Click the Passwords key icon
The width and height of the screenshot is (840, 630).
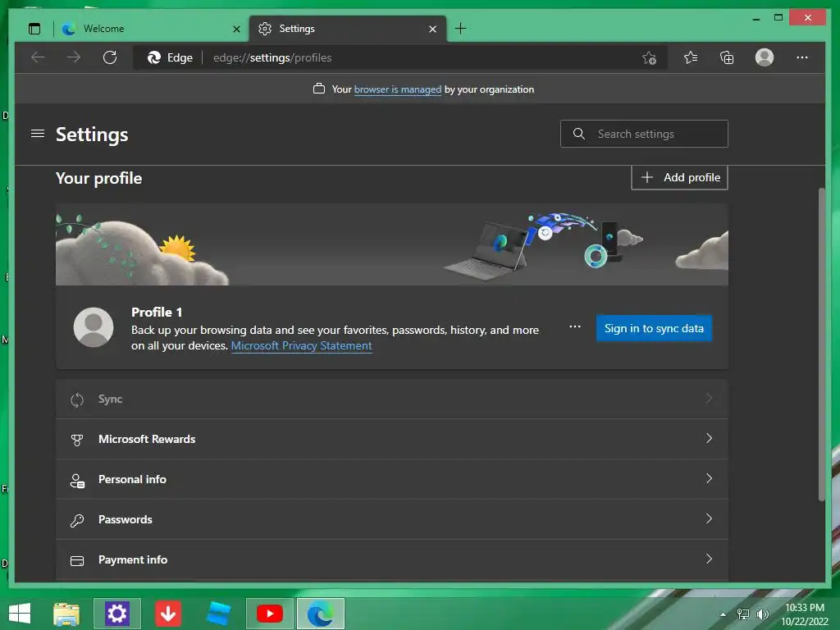coord(77,520)
